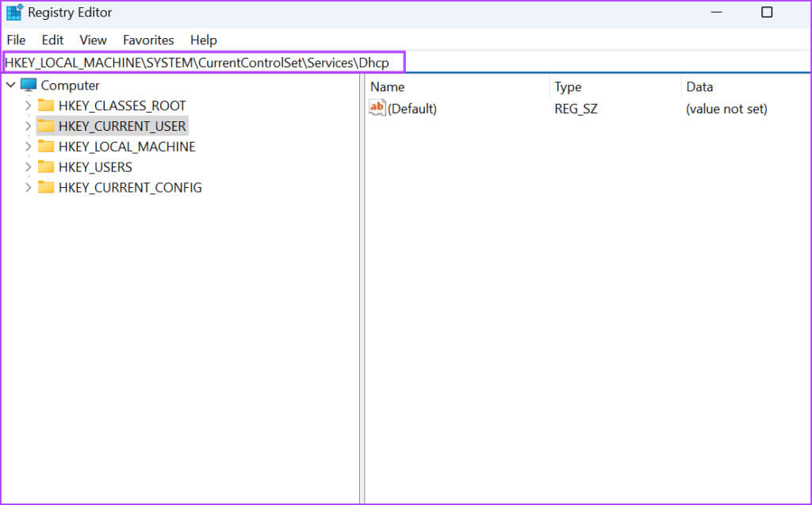
Task: Open the Help menu
Action: point(204,40)
